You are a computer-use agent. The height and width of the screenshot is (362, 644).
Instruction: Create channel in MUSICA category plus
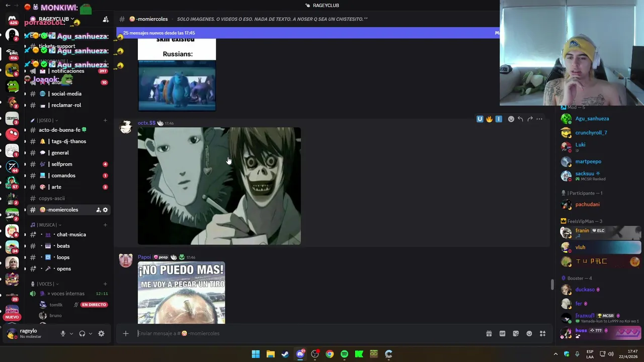[105, 225]
